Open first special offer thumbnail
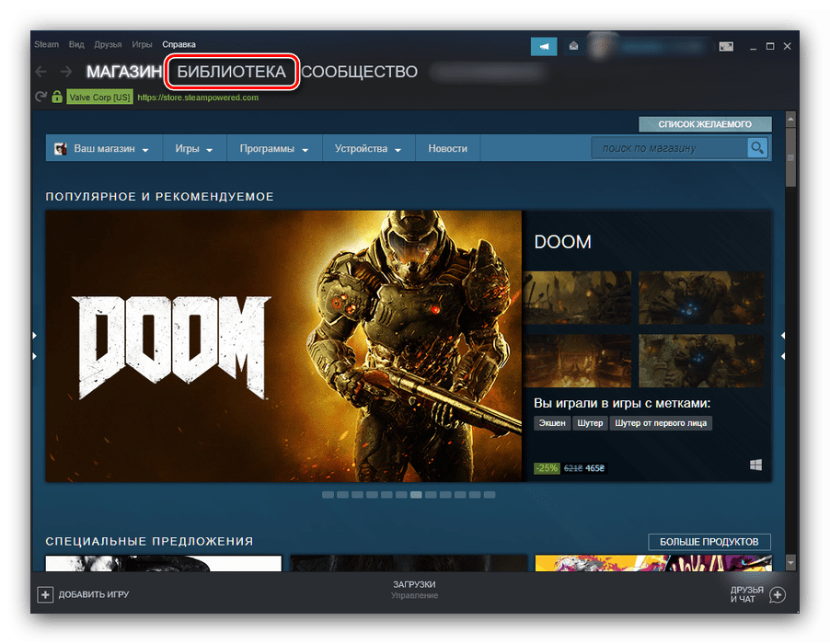 (164, 563)
